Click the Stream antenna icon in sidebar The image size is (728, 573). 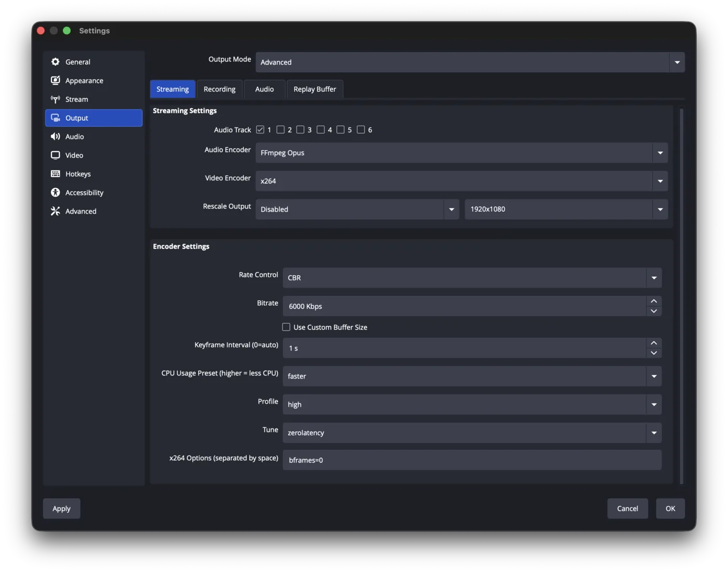pos(55,99)
